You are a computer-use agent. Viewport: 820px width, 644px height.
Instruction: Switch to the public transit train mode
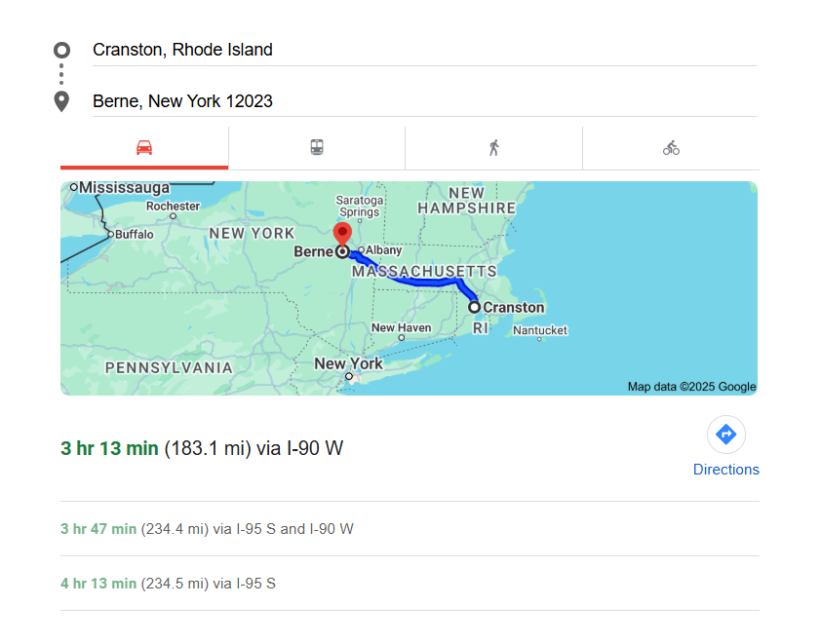pyautogui.click(x=317, y=148)
